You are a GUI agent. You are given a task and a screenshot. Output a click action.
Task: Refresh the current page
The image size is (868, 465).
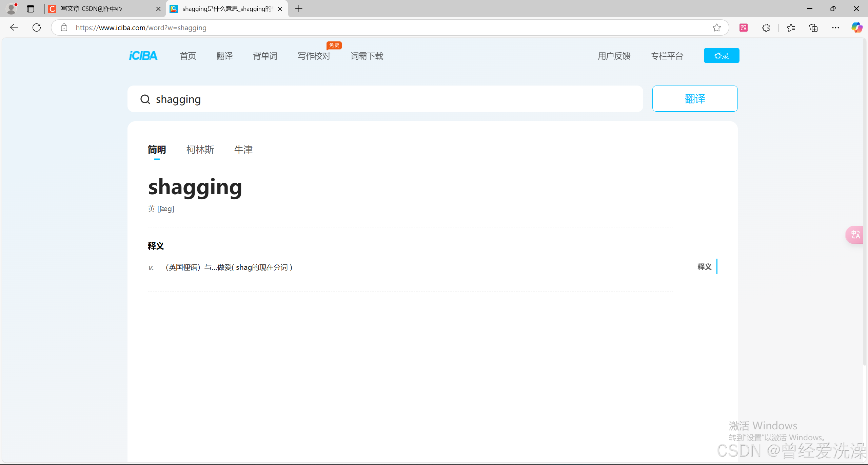(x=37, y=27)
